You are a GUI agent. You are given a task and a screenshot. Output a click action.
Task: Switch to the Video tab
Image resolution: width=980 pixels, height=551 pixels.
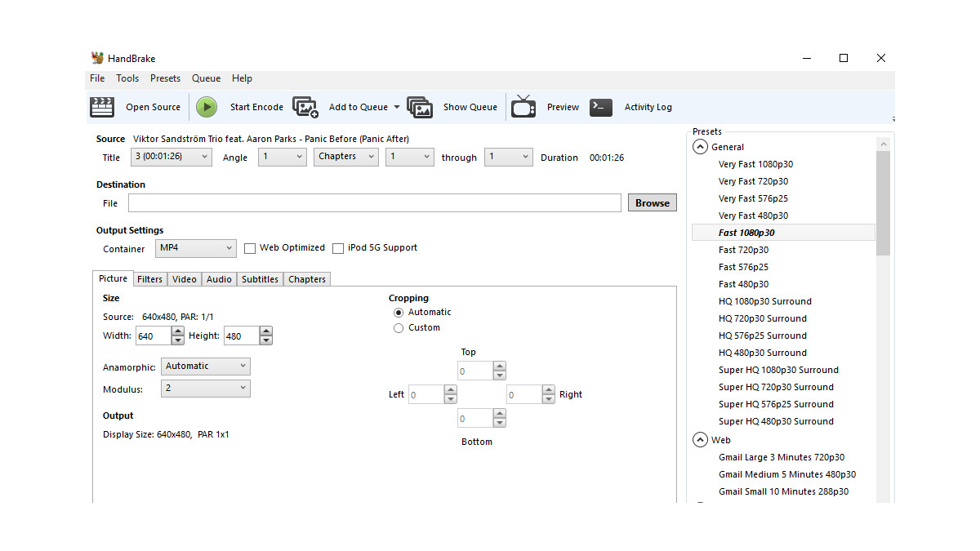pyautogui.click(x=185, y=279)
